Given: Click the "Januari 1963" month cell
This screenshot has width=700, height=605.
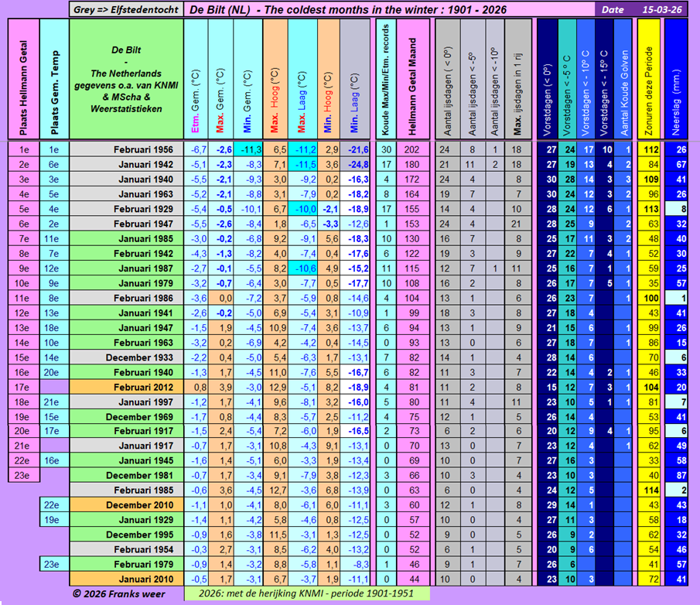Looking at the screenshot, I should click(x=126, y=194).
